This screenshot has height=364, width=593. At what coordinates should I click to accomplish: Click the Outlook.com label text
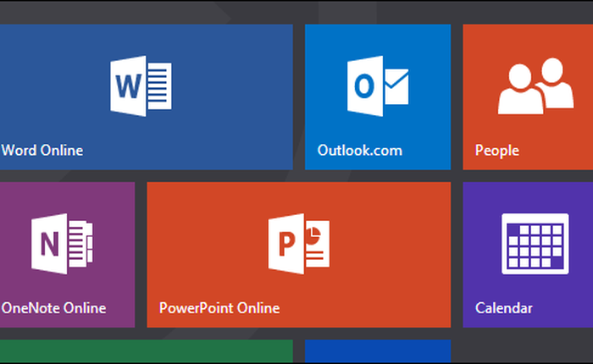pos(360,151)
